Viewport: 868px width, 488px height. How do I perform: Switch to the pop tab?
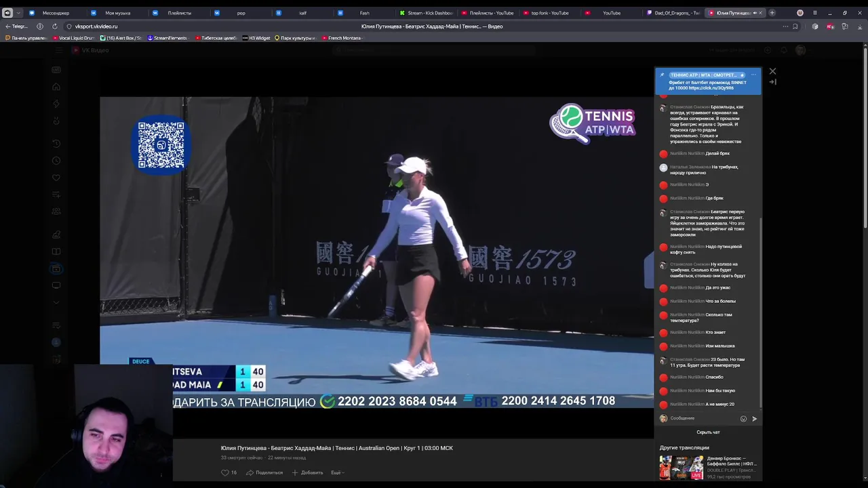tap(241, 13)
